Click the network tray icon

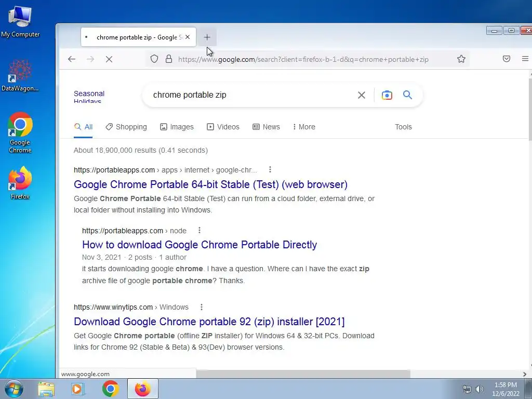click(467, 389)
